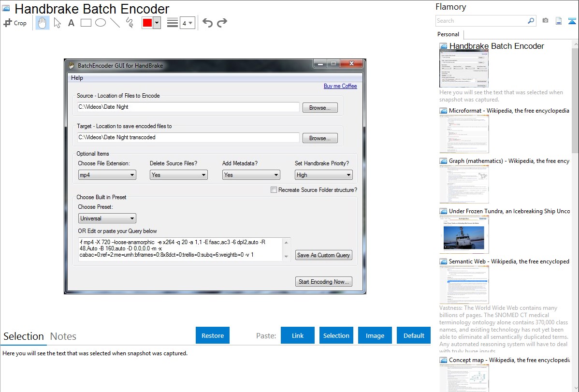Click the Flamory search field
This screenshot has width=579, height=392.
click(481, 21)
